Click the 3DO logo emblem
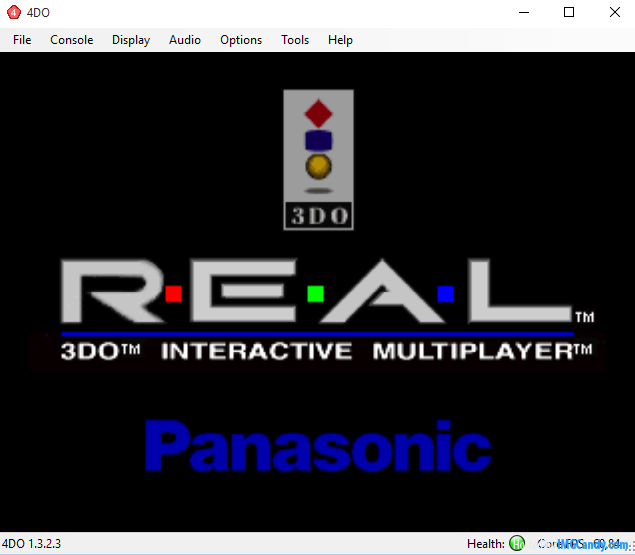 [x=318, y=159]
